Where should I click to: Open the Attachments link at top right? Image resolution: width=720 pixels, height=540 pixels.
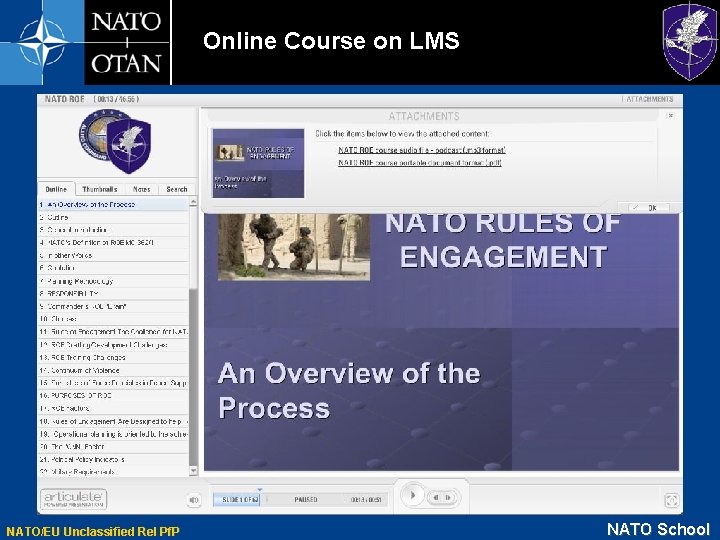coord(649,99)
